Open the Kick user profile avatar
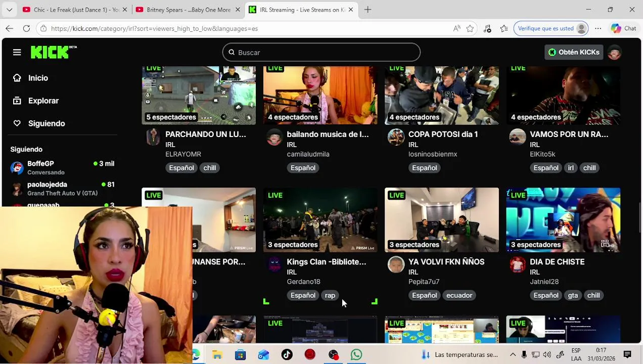The height and width of the screenshot is (364, 643). click(x=614, y=52)
